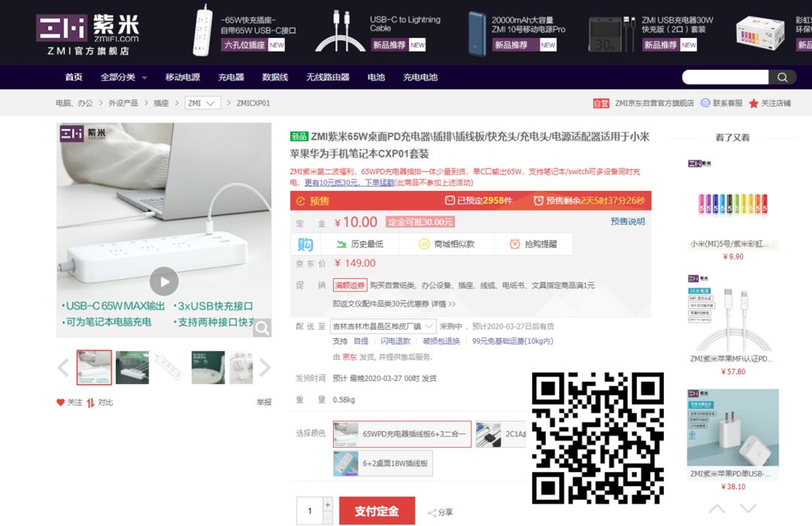Toggle 关注 heart to favorite this product
Viewport: 812px width, 526px height.
(60, 402)
